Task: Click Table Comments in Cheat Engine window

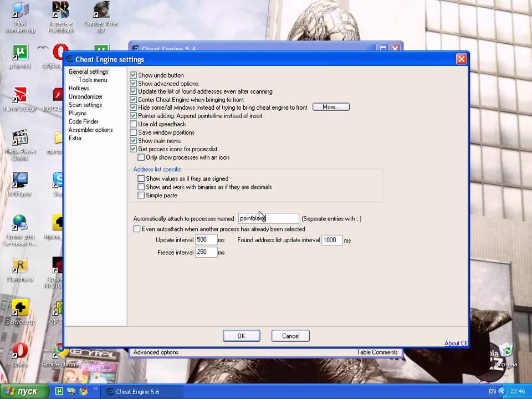Action: coord(377,352)
